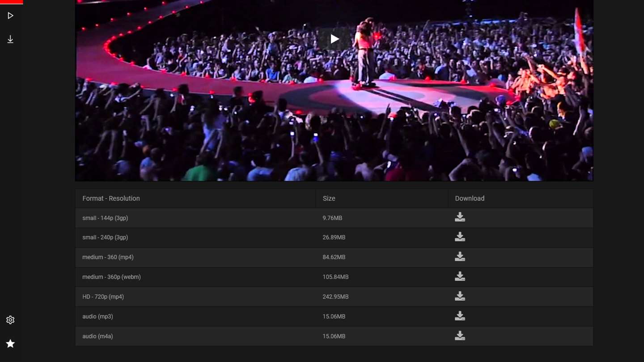
Task: Click the 242.95MB size cell
Action: (x=335, y=297)
